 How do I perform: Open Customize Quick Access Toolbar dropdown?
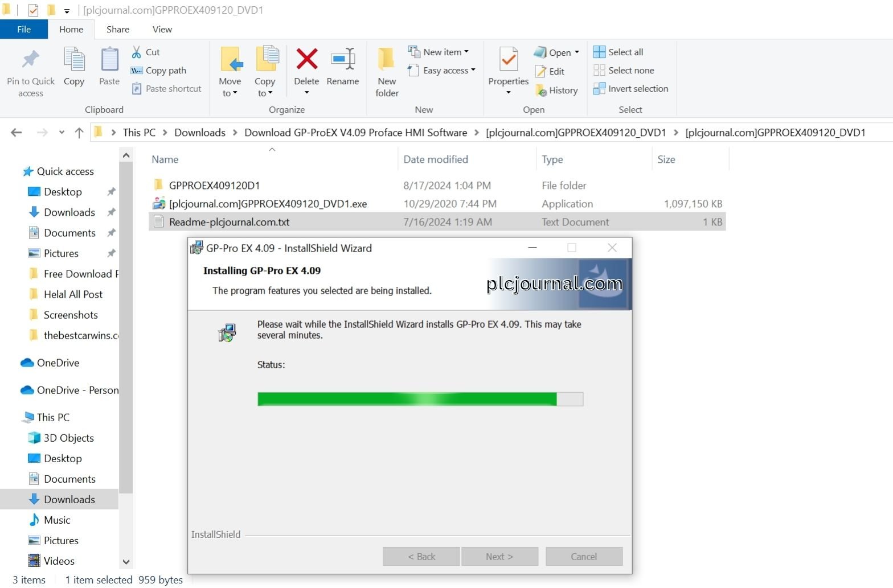point(67,11)
